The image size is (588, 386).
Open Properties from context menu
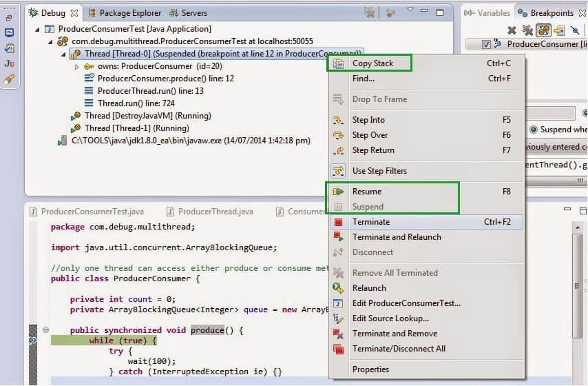tap(426, 369)
